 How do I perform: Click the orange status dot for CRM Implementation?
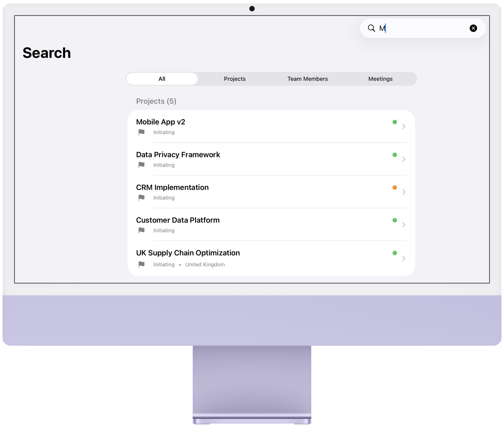click(x=395, y=187)
